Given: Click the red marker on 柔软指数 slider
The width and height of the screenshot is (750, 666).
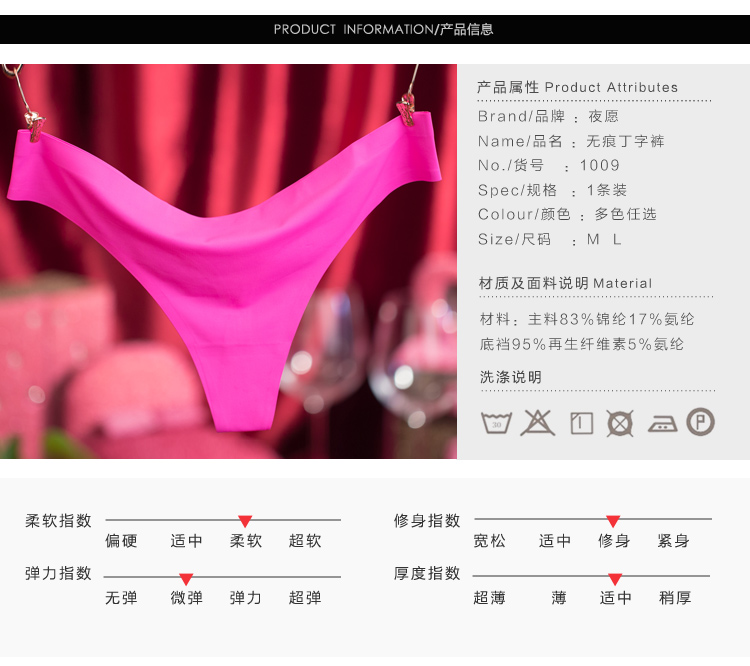Looking at the screenshot, I should coord(245,521).
